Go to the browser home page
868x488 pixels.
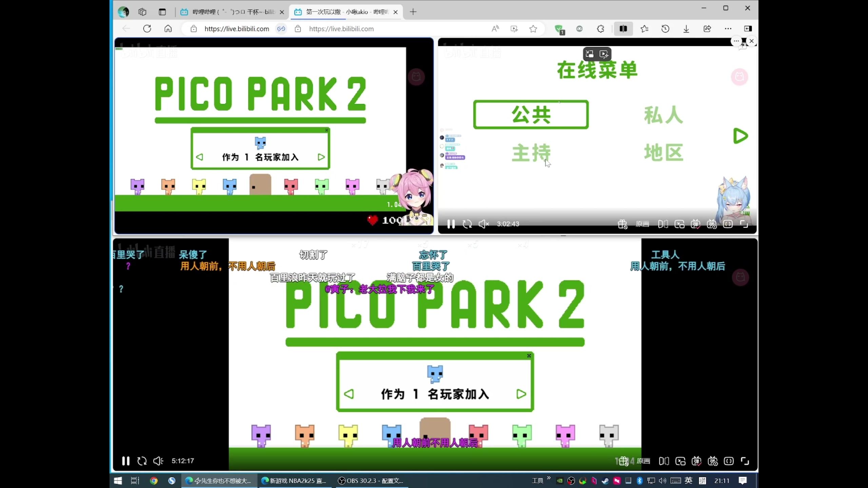point(168,29)
